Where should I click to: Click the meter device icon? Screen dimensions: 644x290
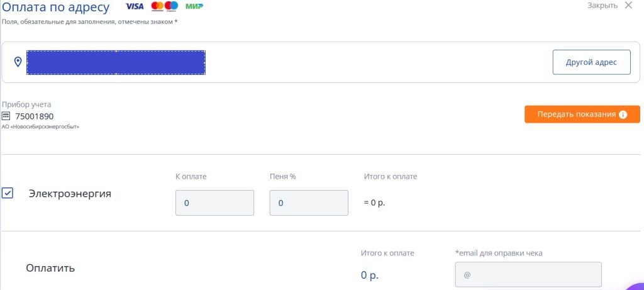click(x=6, y=116)
